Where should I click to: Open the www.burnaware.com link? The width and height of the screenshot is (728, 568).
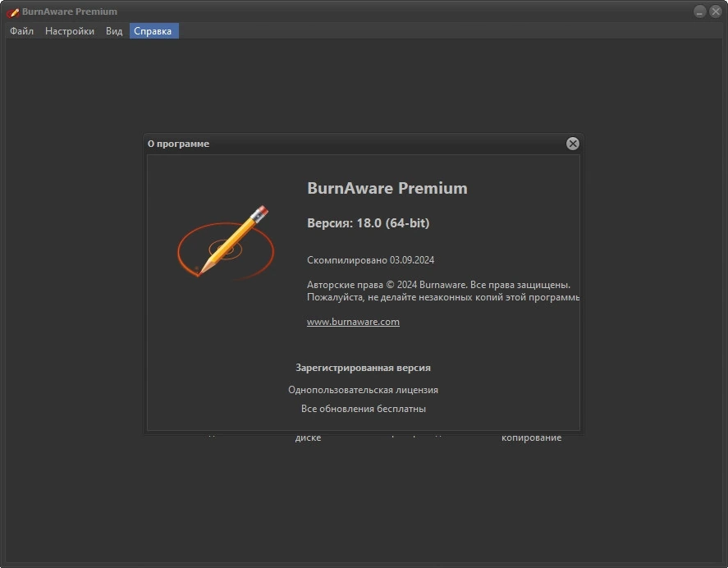click(x=353, y=322)
